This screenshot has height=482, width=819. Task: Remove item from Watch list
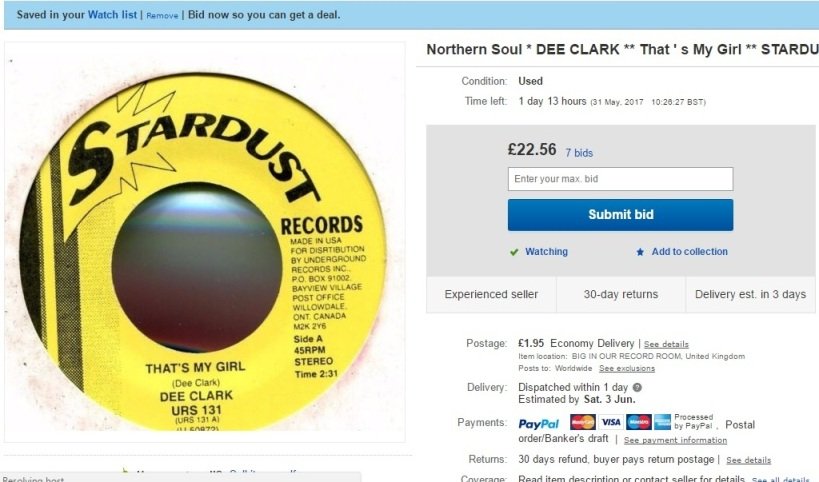coord(162,16)
